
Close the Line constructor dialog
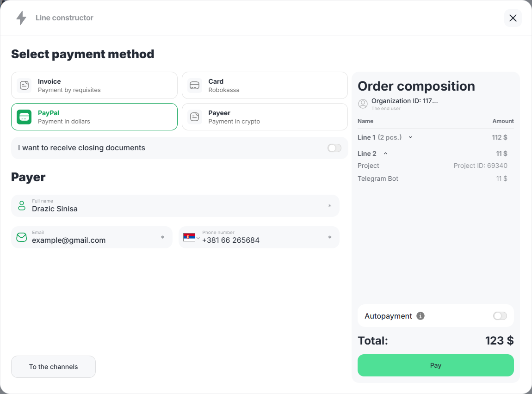pyautogui.click(x=513, y=18)
